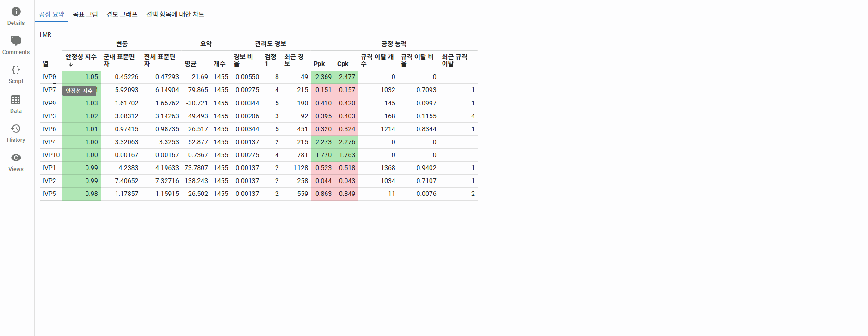This screenshot has width=868, height=336.
Task: Open the Script panel icon
Action: (16, 70)
